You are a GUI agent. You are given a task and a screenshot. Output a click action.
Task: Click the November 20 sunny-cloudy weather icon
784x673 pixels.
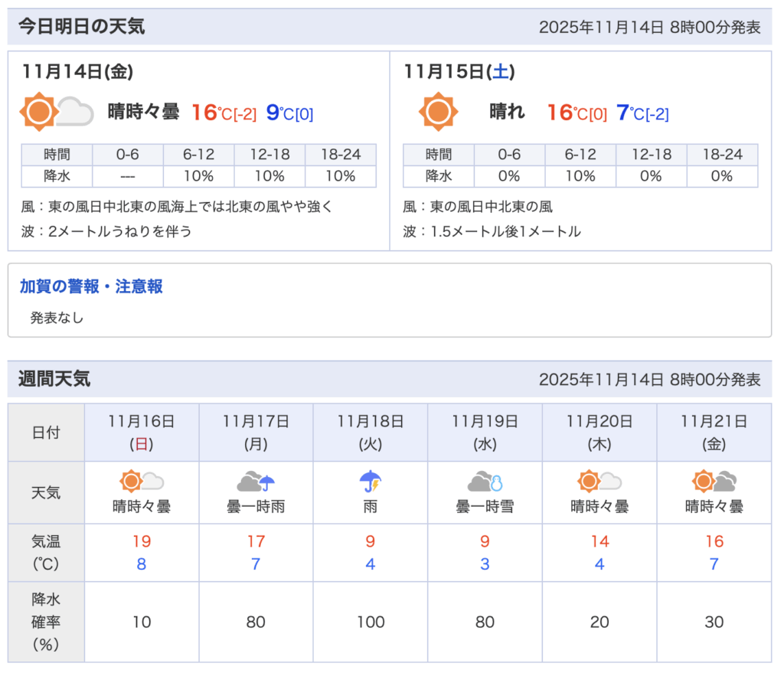pos(599,482)
